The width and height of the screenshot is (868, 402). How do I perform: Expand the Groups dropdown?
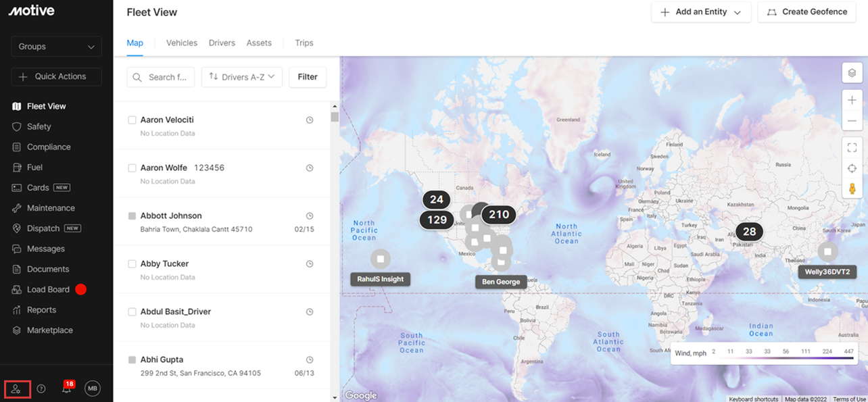(x=57, y=47)
